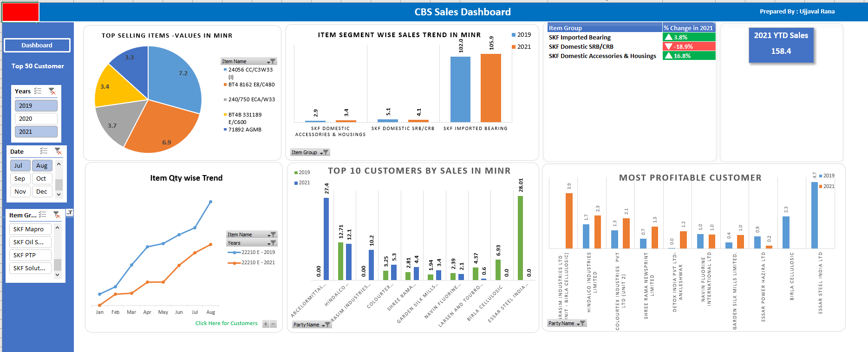Click the Date slicer scrollbar thumb

59,184
